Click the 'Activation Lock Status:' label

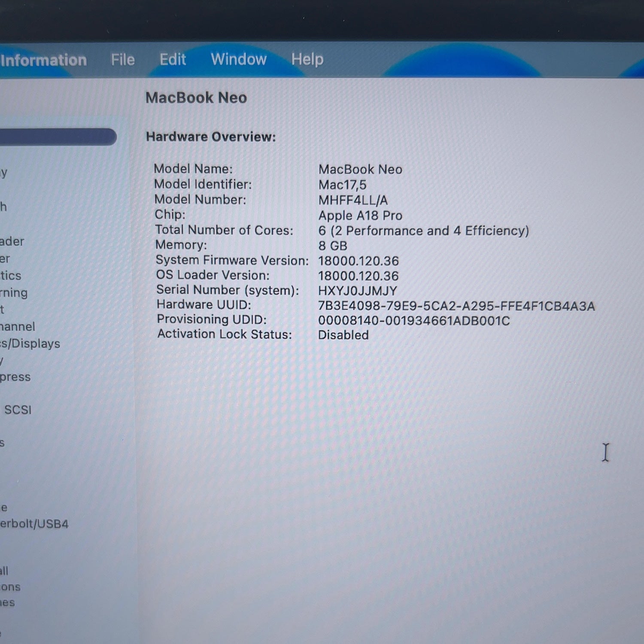225,334
